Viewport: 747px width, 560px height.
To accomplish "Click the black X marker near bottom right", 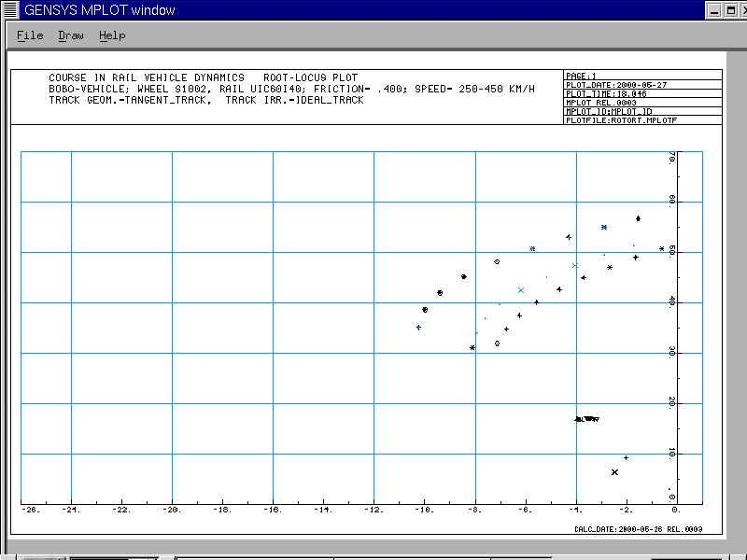I will click(614, 472).
